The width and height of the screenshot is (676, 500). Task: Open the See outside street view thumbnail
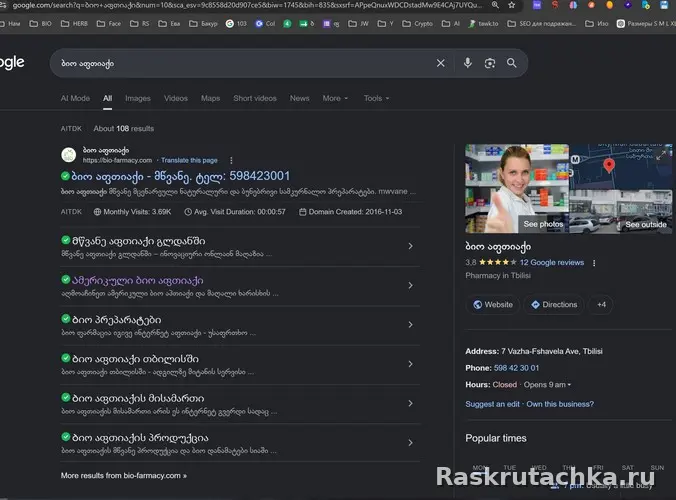pyautogui.click(x=621, y=212)
